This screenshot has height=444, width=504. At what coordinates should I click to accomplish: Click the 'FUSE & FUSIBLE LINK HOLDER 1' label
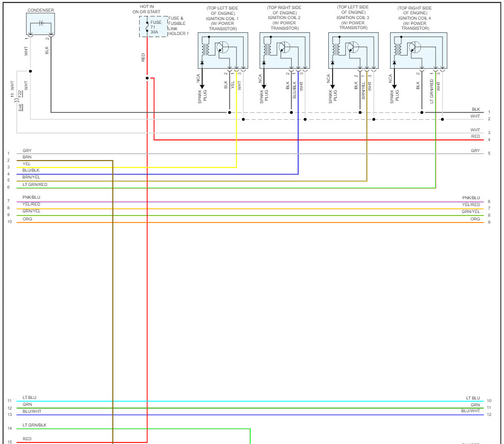point(178,26)
